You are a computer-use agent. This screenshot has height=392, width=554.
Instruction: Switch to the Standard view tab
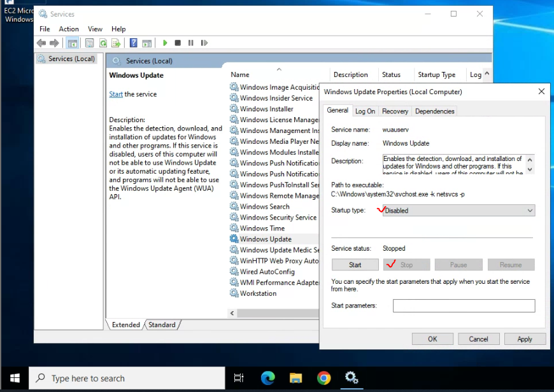pos(162,325)
